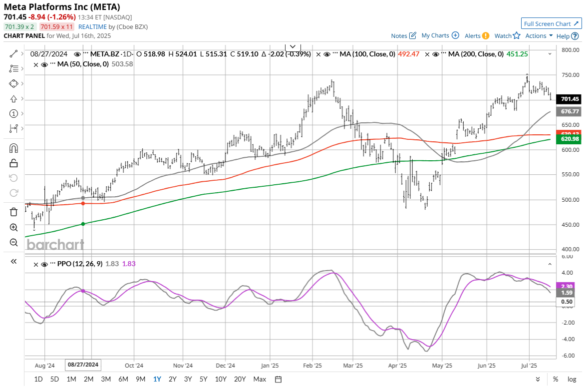This screenshot has height=390, width=588.
Task: Hide the PPO indicator pane
Action: click(x=44, y=264)
